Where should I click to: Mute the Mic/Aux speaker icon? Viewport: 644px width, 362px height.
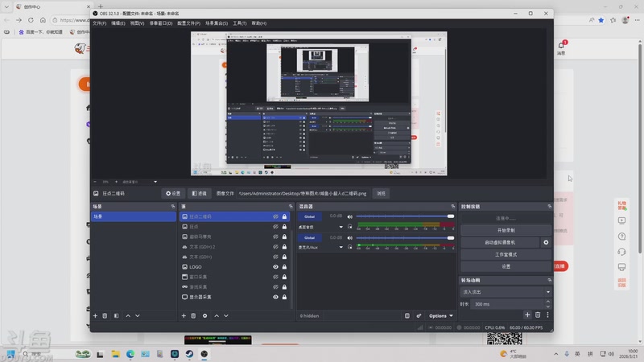coord(350,237)
